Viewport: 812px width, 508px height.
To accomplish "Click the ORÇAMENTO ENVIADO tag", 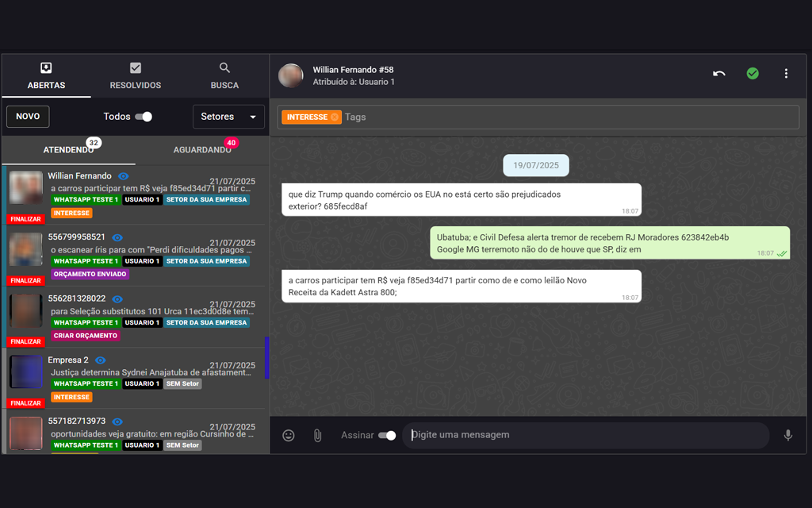I will [90, 274].
